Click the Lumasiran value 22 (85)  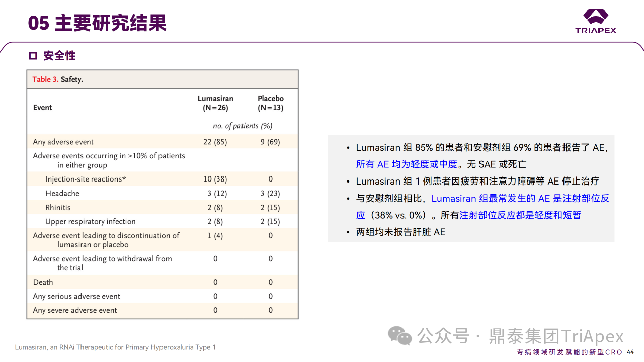pyautogui.click(x=215, y=142)
